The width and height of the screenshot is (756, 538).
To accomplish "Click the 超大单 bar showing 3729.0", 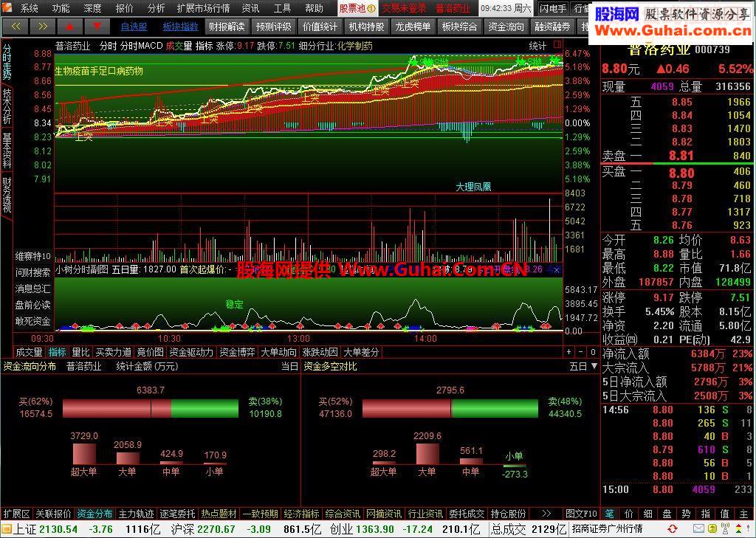I will [84, 454].
